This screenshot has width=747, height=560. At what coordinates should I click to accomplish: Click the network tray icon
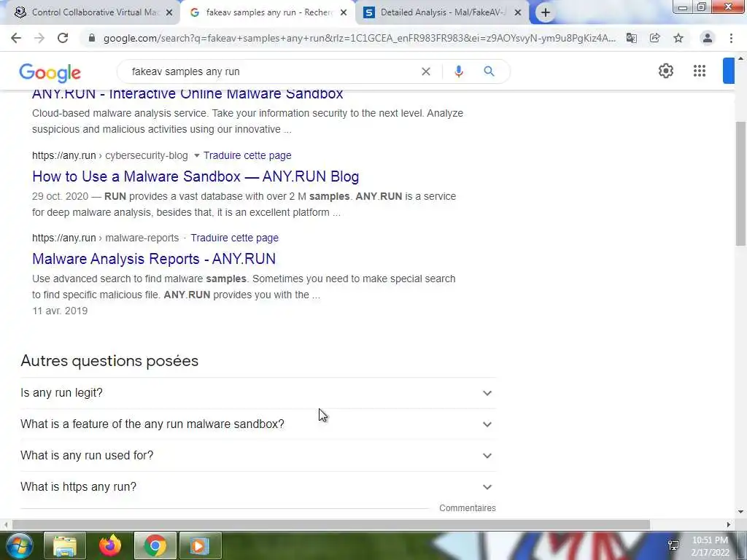coord(673,545)
